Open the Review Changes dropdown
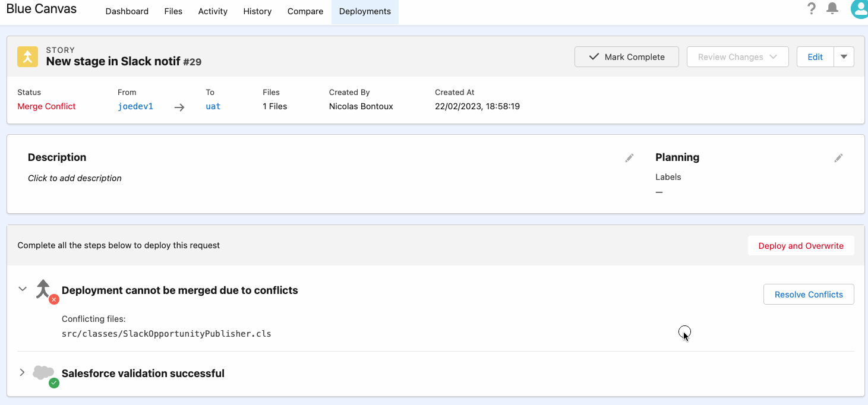868x405 pixels. click(x=737, y=56)
